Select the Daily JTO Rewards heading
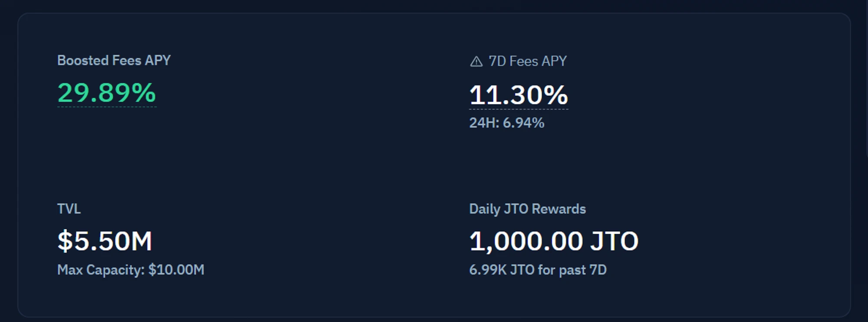Image resolution: width=868 pixels, height=322 pixels. click(527, 209)
